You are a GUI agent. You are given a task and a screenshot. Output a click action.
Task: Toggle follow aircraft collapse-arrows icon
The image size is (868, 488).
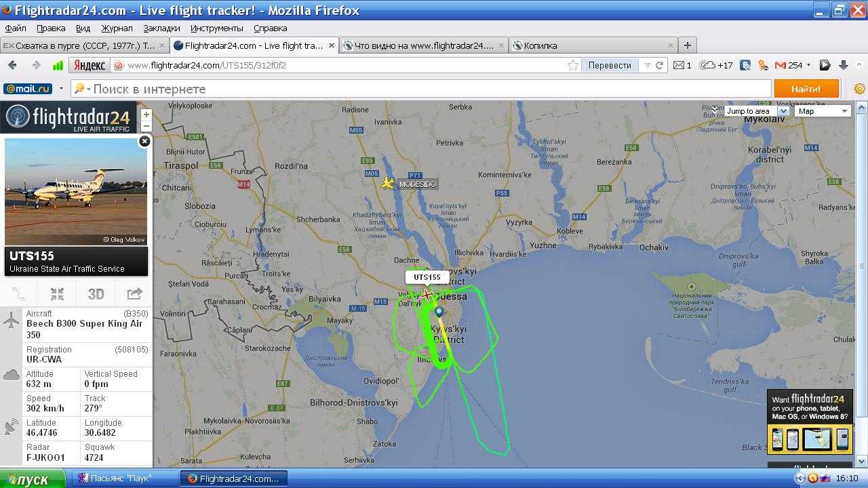coord(57,294)
